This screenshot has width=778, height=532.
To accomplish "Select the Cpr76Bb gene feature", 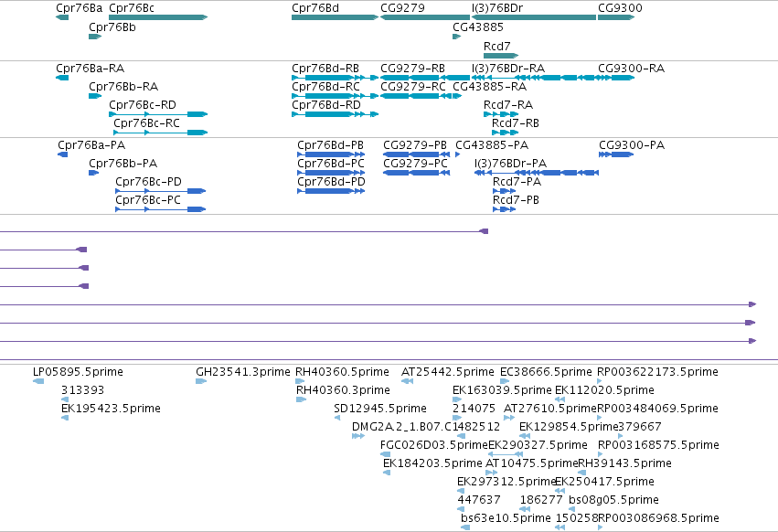I will click(95, 37).
